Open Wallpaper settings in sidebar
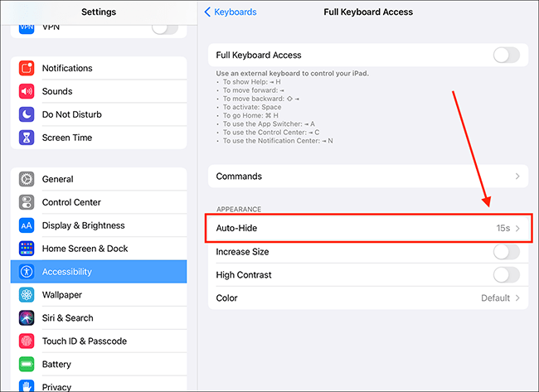This screenshot has width=539, height=392. (x=99, y=295)
